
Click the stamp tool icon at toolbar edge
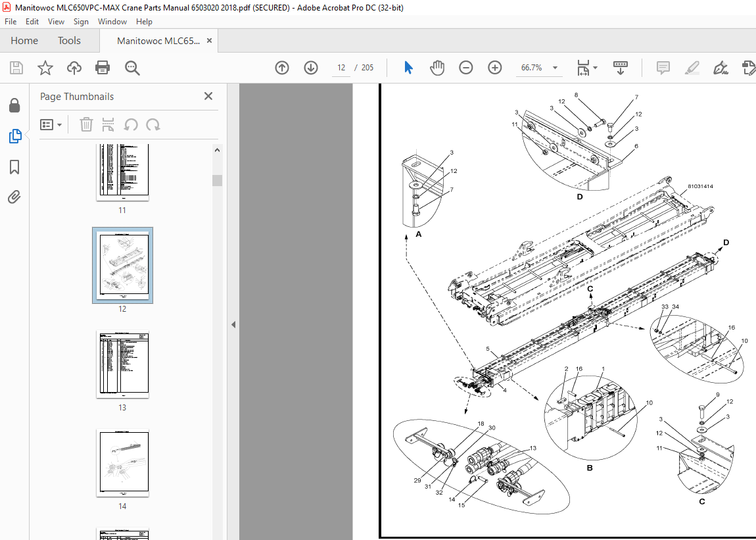click(x=749, y=68)
